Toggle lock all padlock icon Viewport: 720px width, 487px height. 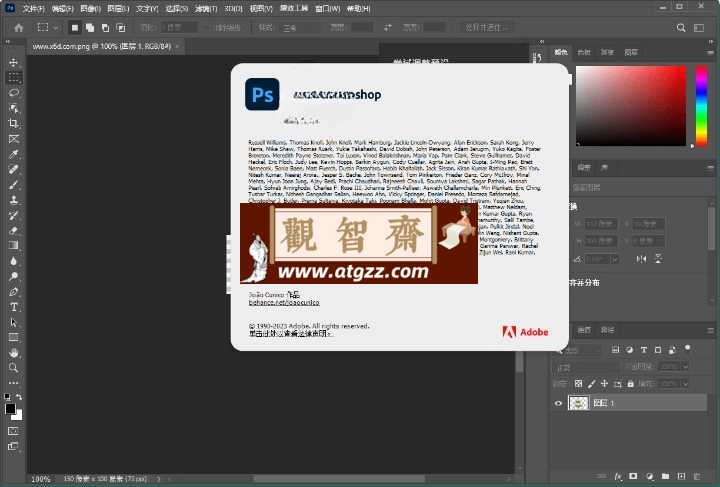tap(630, 383)
